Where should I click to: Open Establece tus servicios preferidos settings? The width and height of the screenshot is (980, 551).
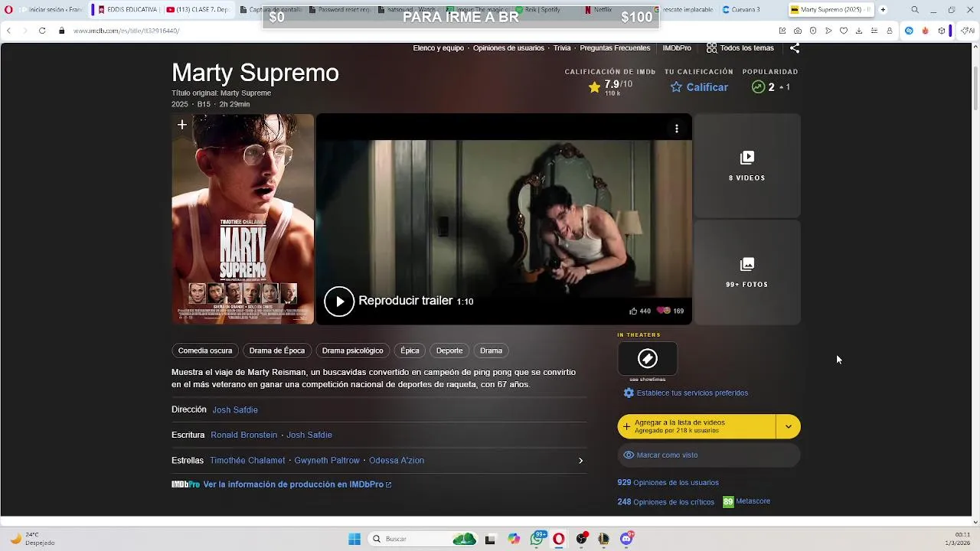(686, 393)
